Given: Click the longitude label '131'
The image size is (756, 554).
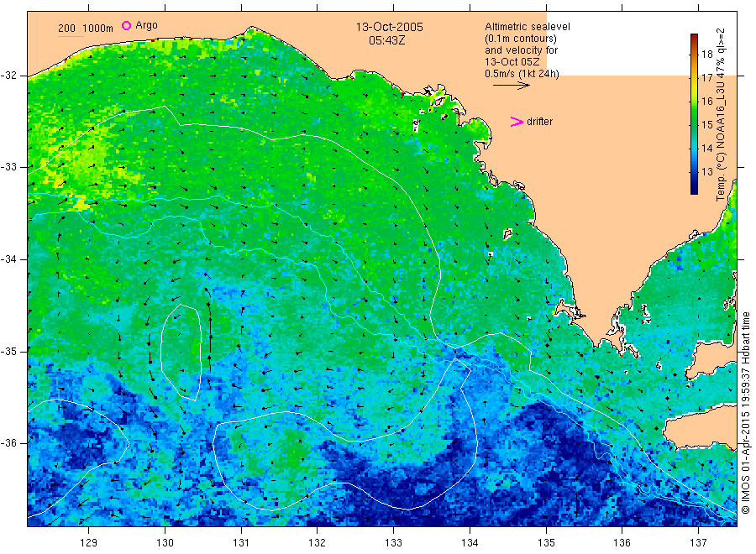Looking at the screenshot, I should pos(241,543).
